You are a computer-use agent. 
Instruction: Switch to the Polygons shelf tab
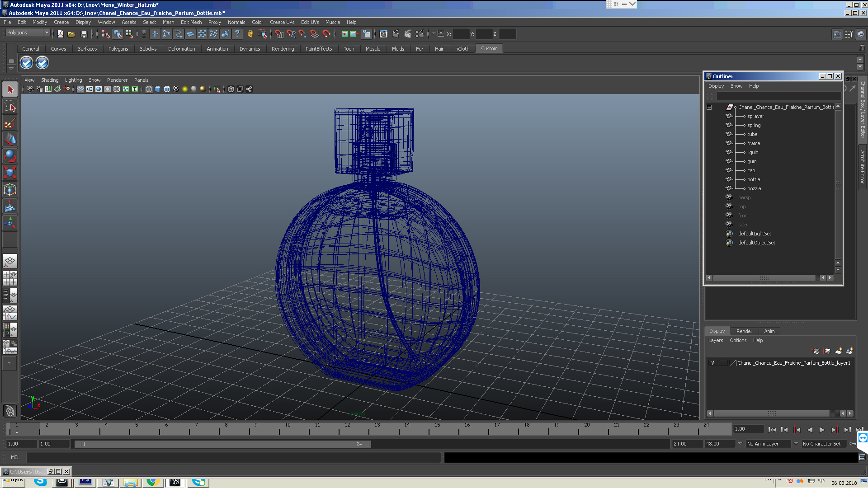pos(118,49)
